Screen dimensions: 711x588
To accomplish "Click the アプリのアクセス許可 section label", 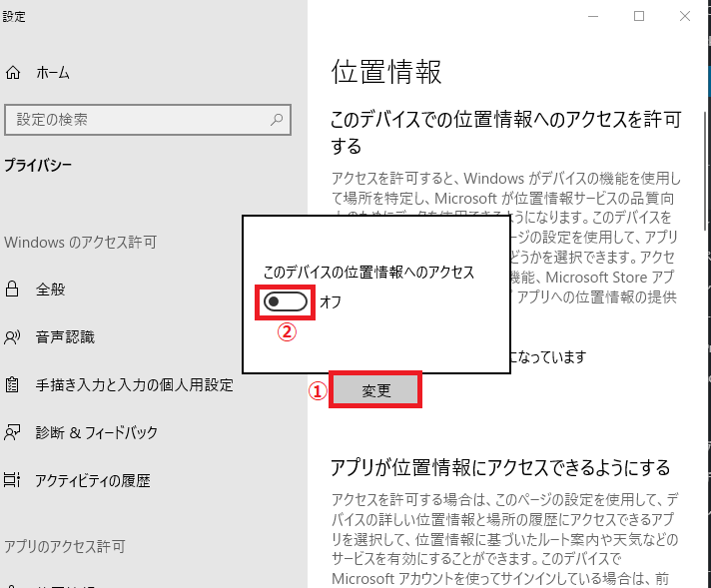I will [65, 546].
